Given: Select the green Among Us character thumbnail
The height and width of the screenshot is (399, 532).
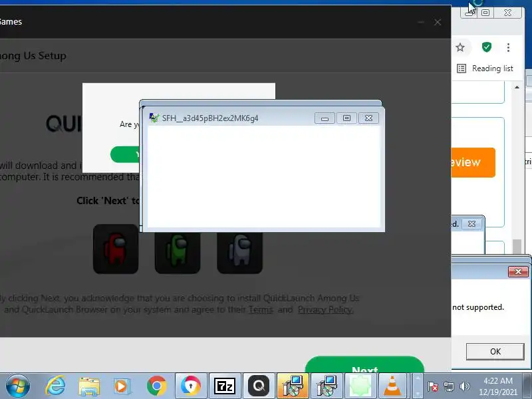Looking at the screenshot, I should coord(177,253).
